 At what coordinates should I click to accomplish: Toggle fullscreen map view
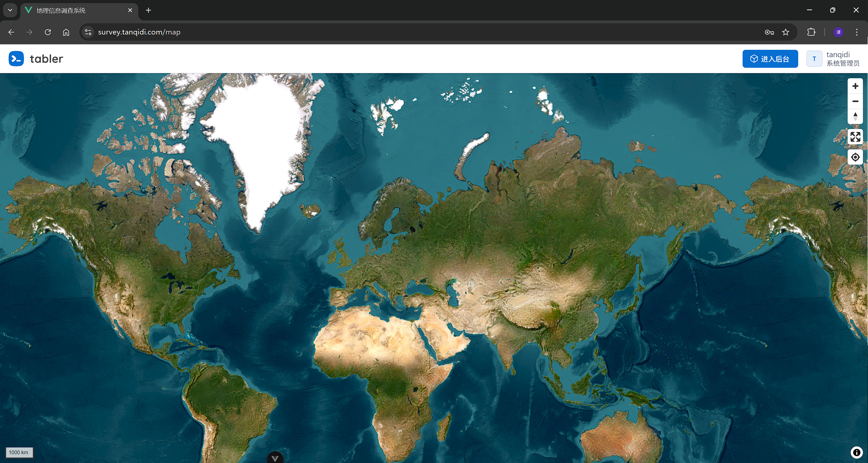pyautogui.click(x=855, y=137)
